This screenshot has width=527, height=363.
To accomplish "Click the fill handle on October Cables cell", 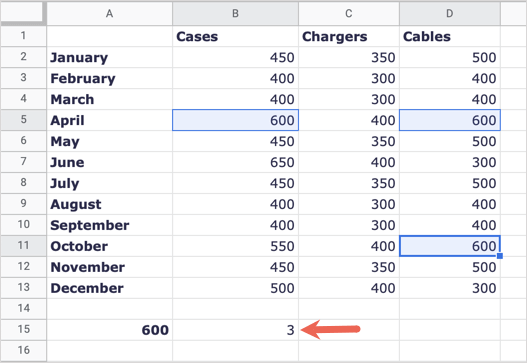I will pos(500,256).
